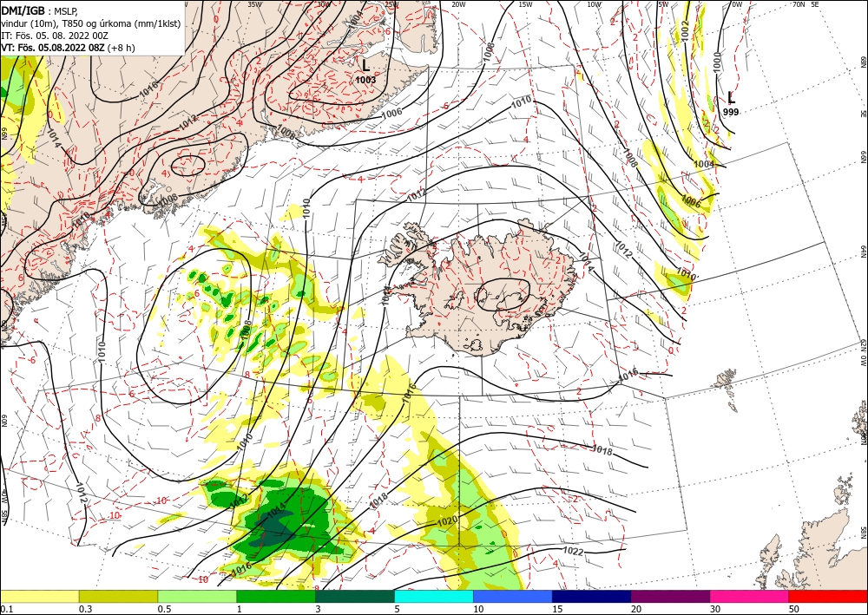Click the '1020' isobar label
Viewport: 868px width, 615px height.
point(447,521)
